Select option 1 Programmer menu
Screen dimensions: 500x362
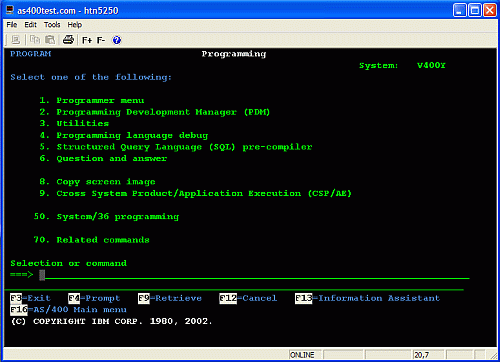pyautogui.click(x=92, y=100)
